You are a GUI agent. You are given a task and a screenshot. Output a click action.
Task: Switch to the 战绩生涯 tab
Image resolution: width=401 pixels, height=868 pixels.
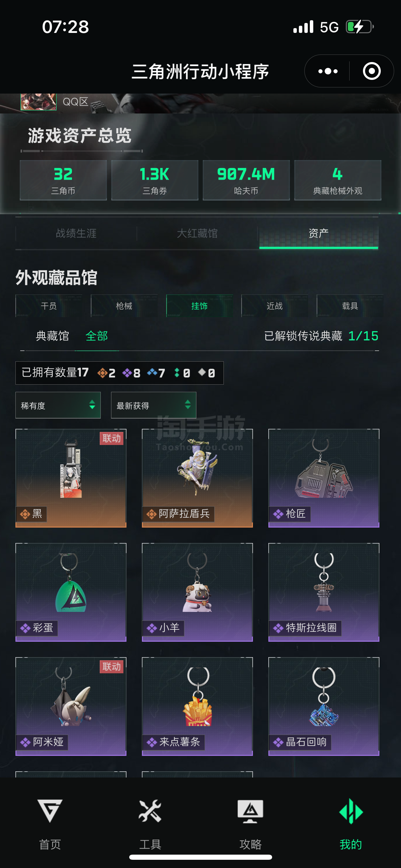point(76,233)
